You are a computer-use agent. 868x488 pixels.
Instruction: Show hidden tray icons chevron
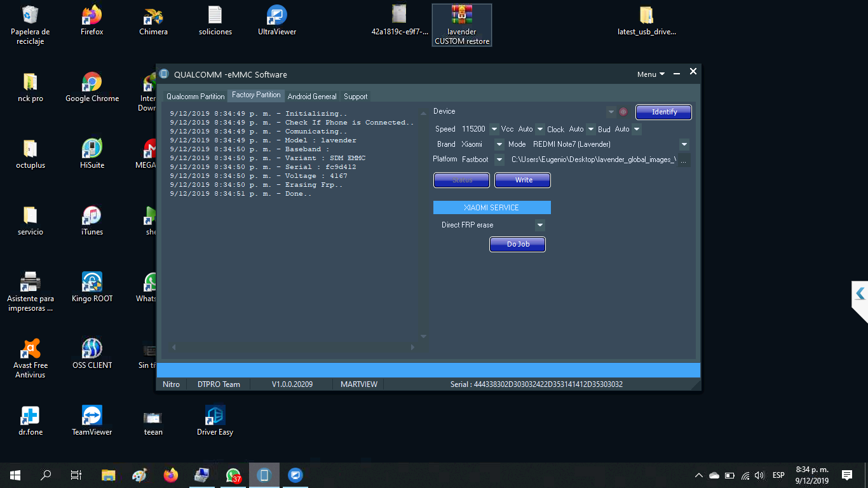point(699,475)
